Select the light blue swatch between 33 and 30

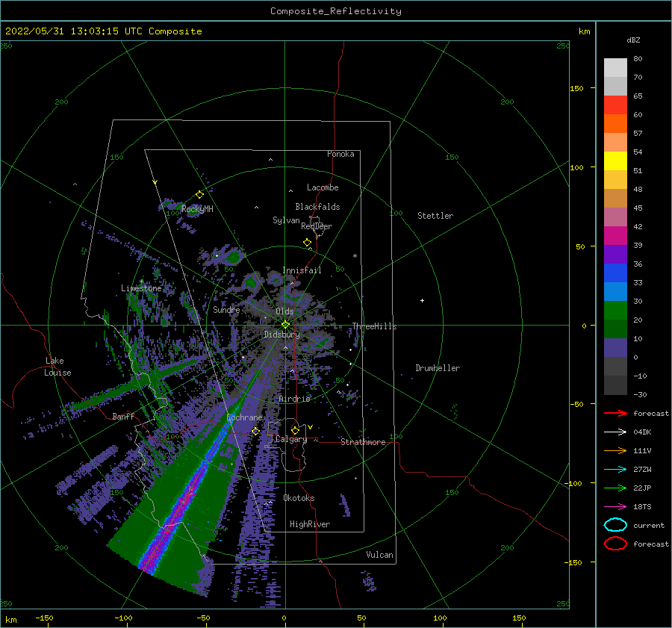615,292
